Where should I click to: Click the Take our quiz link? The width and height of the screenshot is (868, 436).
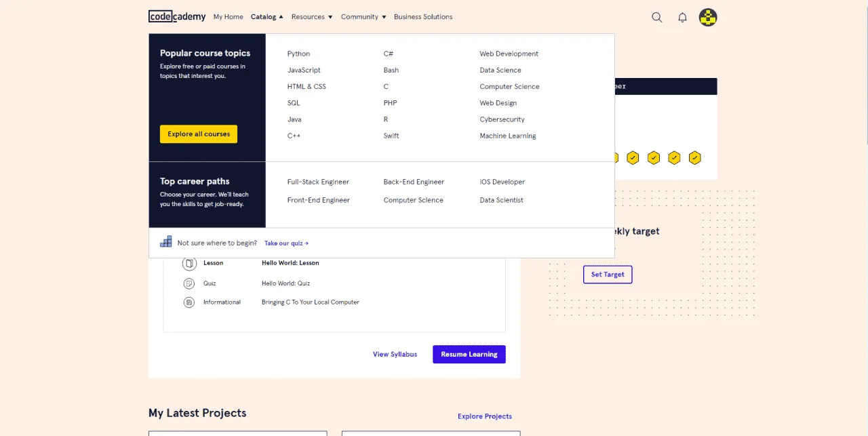point(286,243)
